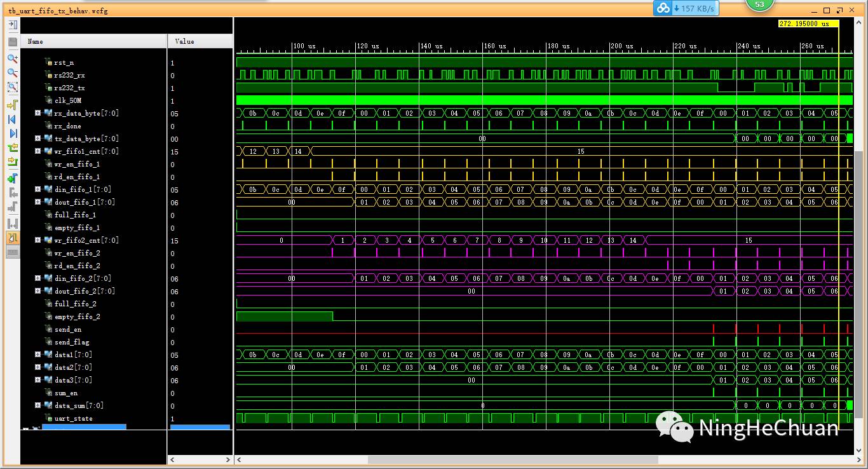This screenshot has width=868, height=469.
Task: Click the yellow 272.195000 us cursor label
Action: 808,24
